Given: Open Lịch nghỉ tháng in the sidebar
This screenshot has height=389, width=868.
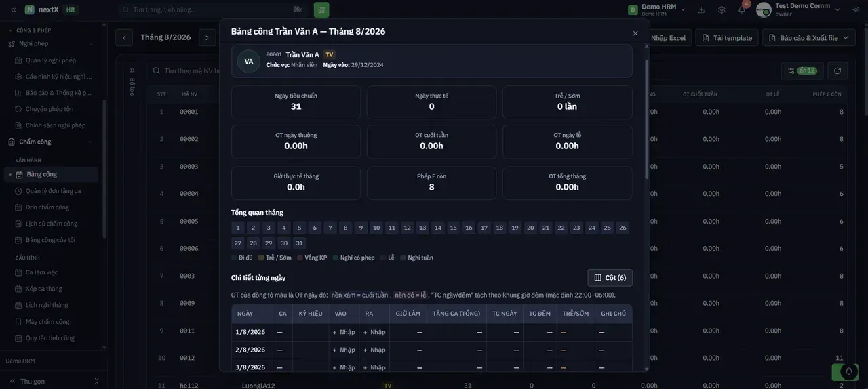Looking at the screenshot, I should coord(47,305).
